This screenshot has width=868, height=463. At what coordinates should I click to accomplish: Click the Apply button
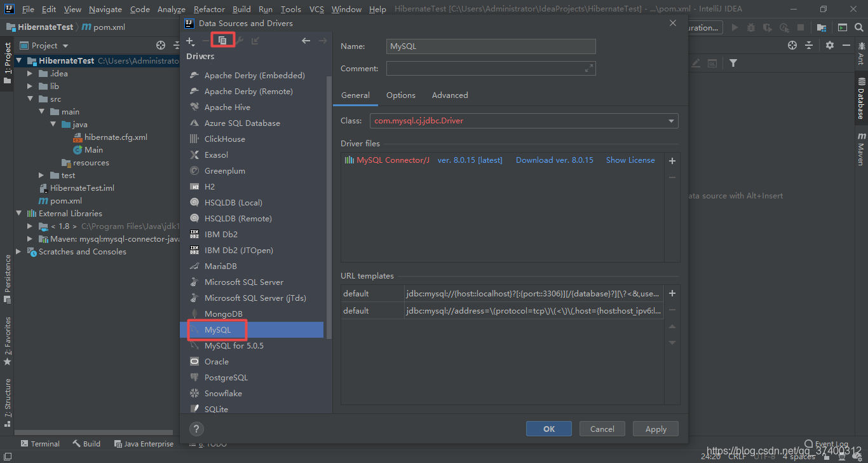tap(656, 429)
